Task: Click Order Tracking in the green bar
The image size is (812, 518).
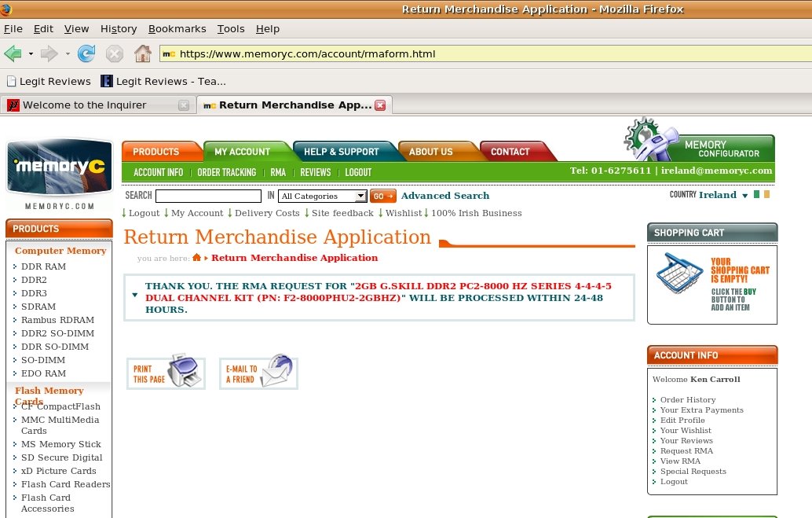Action: 227,172
